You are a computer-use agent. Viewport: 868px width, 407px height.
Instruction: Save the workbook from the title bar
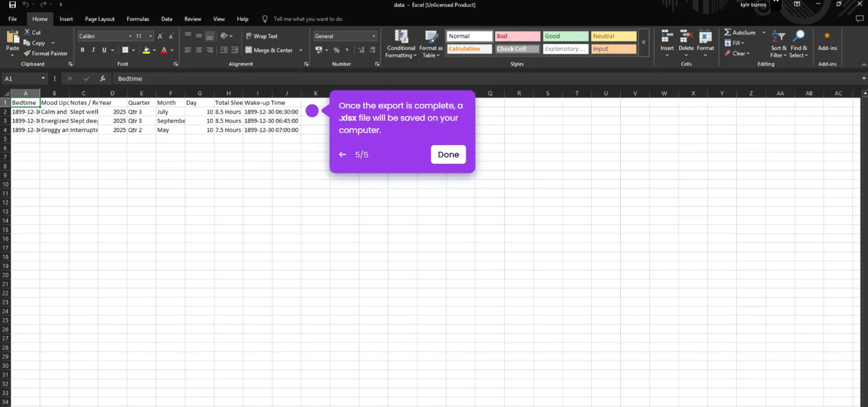[x=12, y=5]
